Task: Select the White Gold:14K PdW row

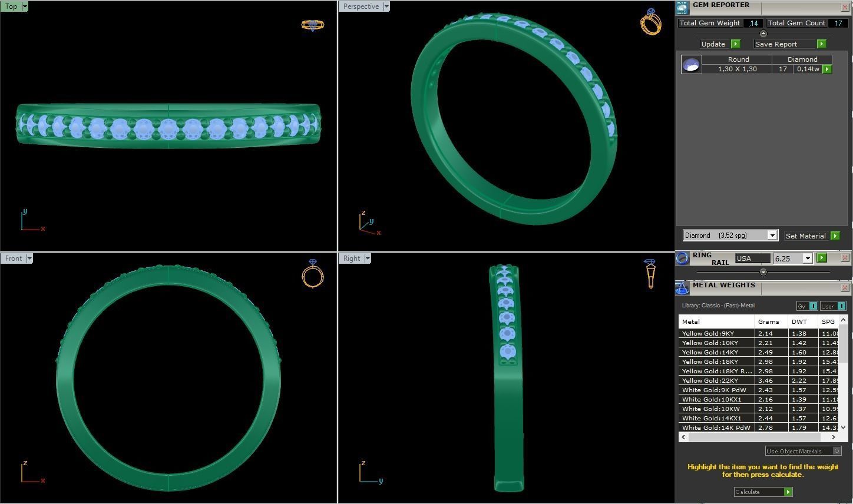Action: pos(759,427)
